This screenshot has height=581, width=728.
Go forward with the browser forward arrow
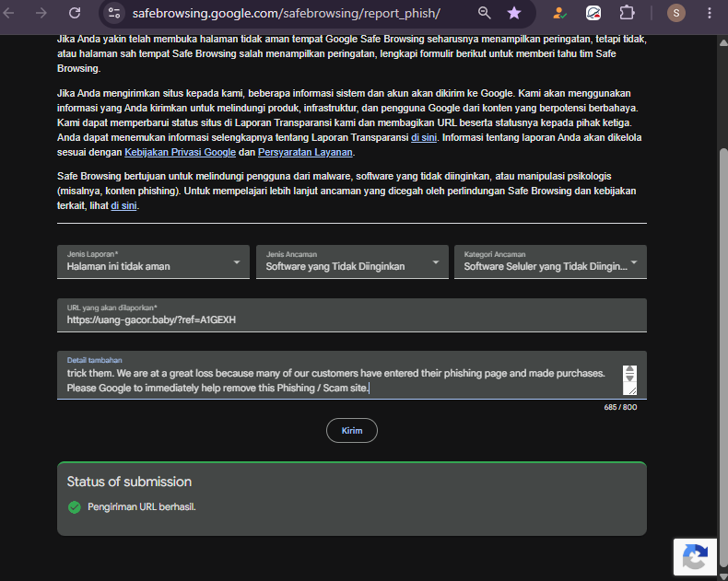(x=41, y=13)
